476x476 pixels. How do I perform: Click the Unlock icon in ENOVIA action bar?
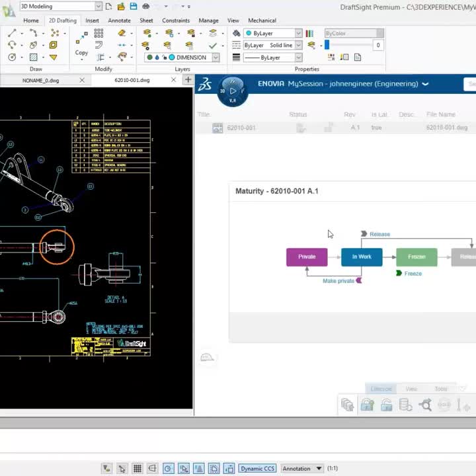tap(387, 405)
